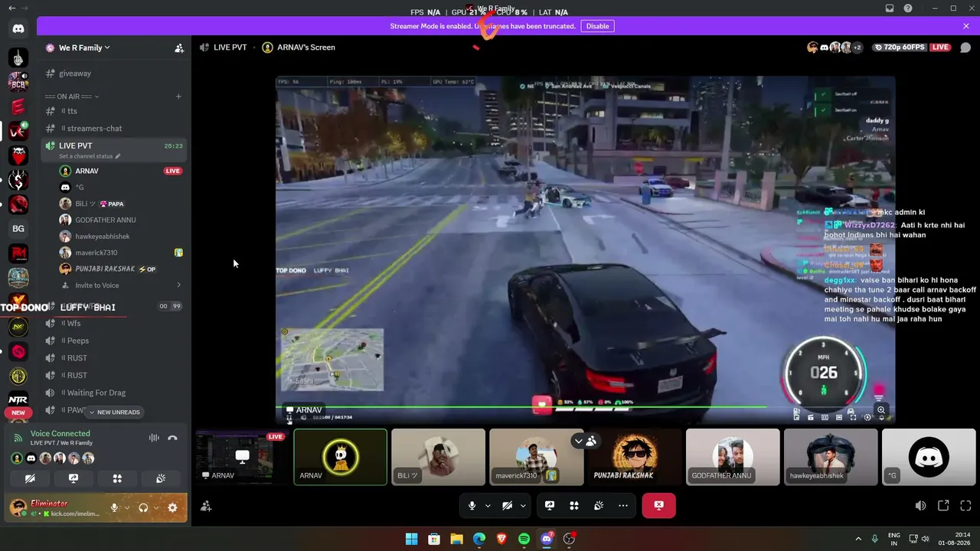Show hidden system tray icons
Viewport: 980px width, 551px height.
click(x=857, y=539)
